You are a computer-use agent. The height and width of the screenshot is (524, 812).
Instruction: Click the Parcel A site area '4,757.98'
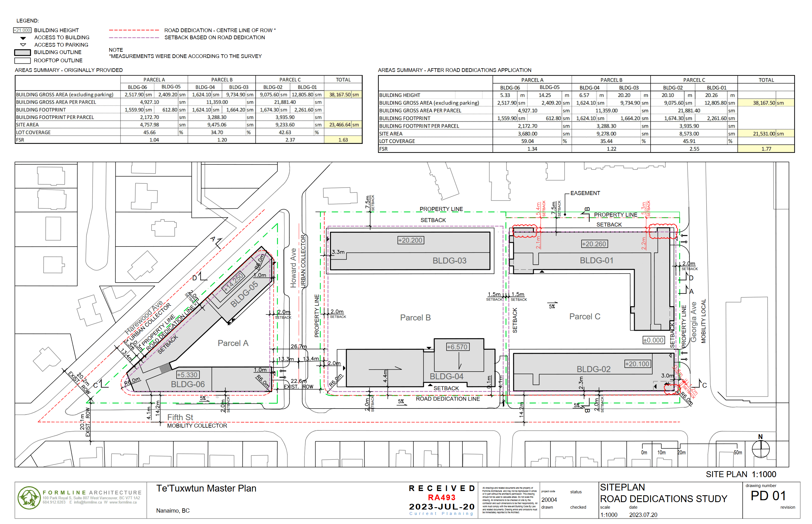click(x=149, y=125)
